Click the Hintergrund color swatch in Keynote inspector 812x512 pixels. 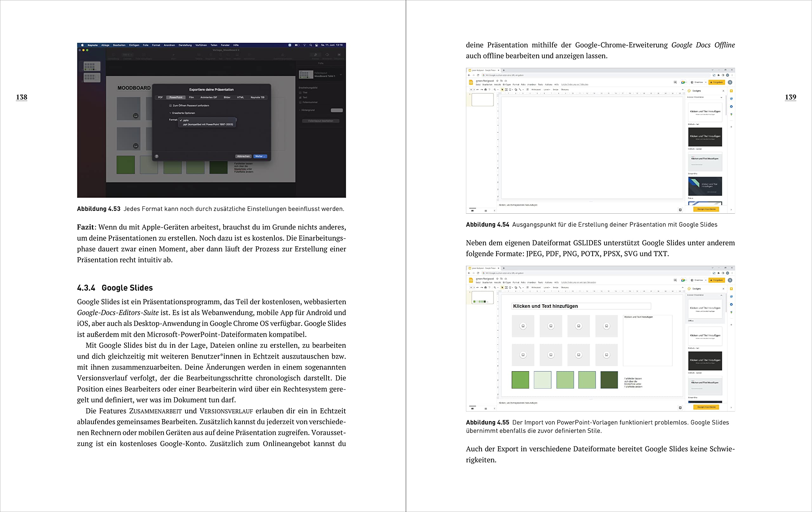(337, 110)
